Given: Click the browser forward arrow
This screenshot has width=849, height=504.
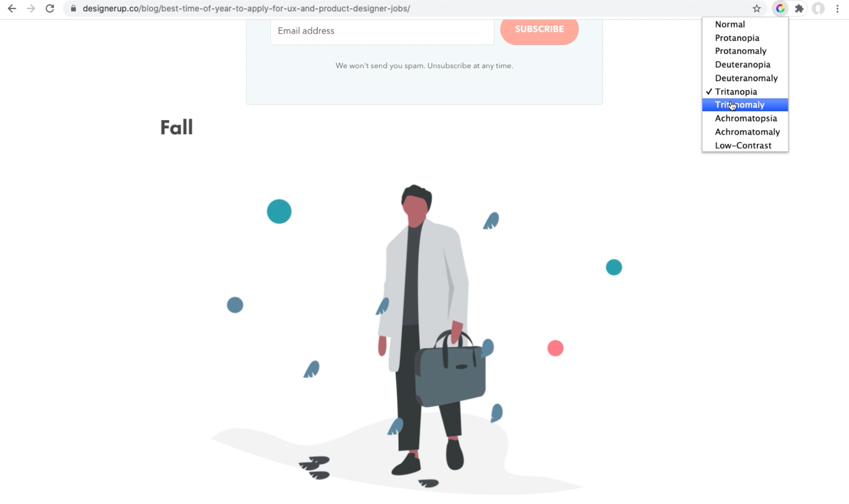Looking at the screenshot, I should pos(31,9).
